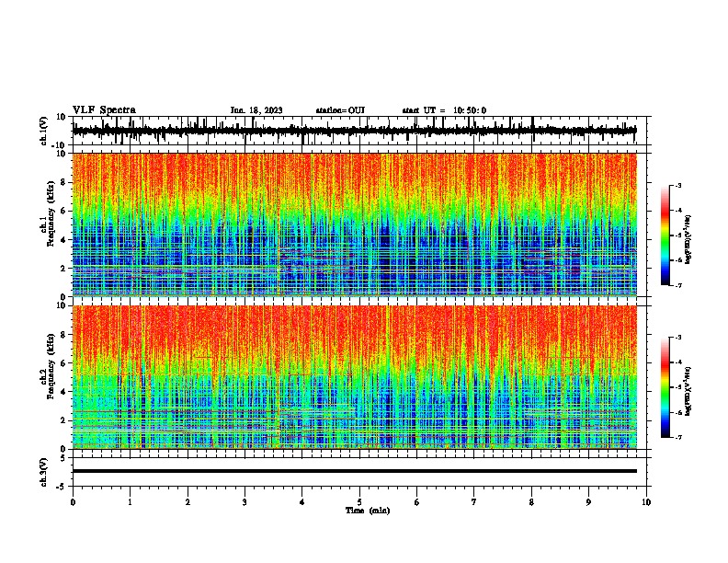Click the time axis tick label "8"
728x563 pixels.
[x=531, y=502]
